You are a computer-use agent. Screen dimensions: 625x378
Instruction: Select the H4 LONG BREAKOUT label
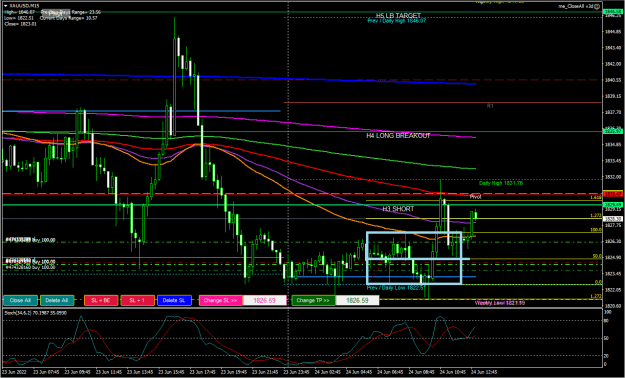point(398,136)
